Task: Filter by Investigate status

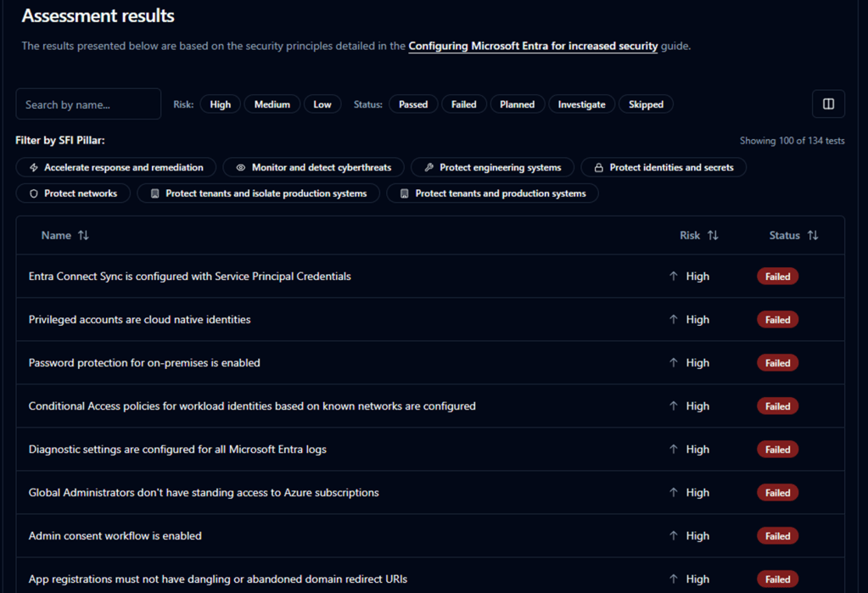Action: click(581, 104)
